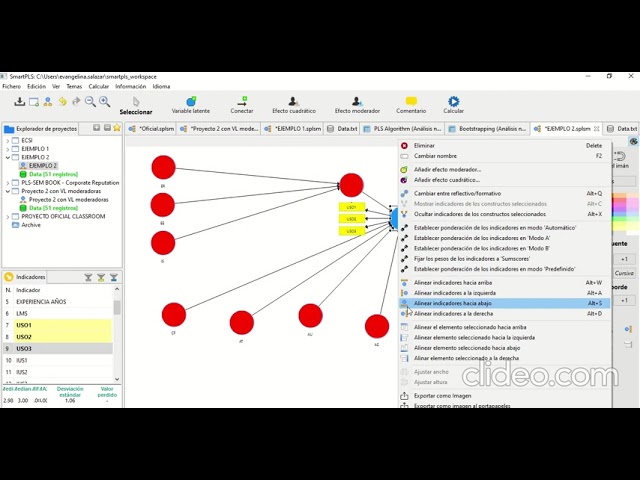The height and width of the screenshot is (480, 640).
Task: Switch to the *Oficial.splsm tab
Action: click(151, 129)
